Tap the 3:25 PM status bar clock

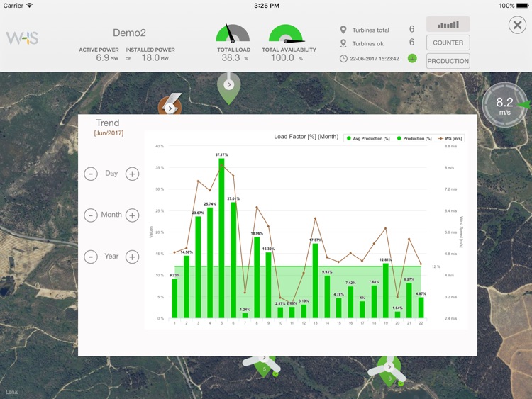point(267,6)
